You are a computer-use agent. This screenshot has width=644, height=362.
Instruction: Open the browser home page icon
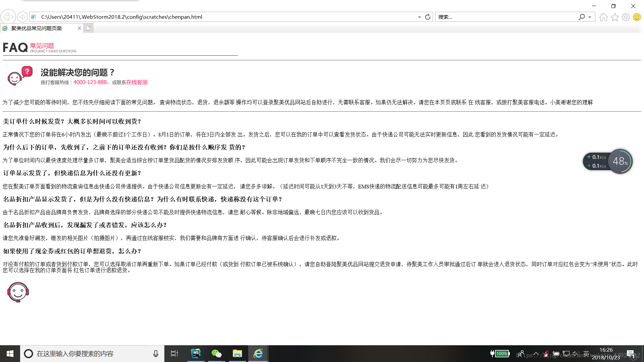pyautogui.click(x=603, y=17)
